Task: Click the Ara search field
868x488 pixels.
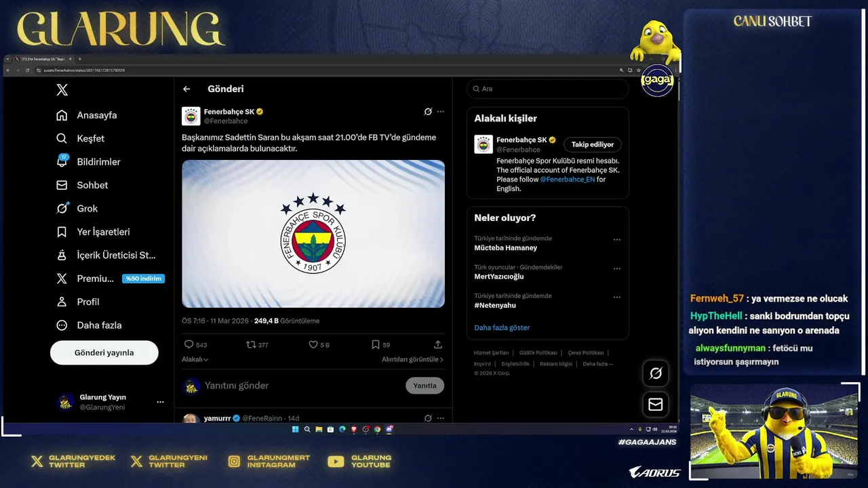Action: [x=548, y=89]
